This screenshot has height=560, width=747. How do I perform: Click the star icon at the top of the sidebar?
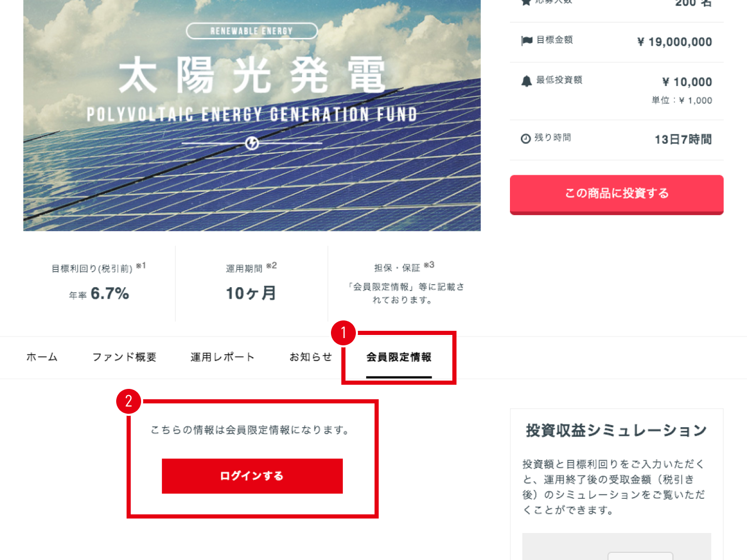tap(526, 2)
